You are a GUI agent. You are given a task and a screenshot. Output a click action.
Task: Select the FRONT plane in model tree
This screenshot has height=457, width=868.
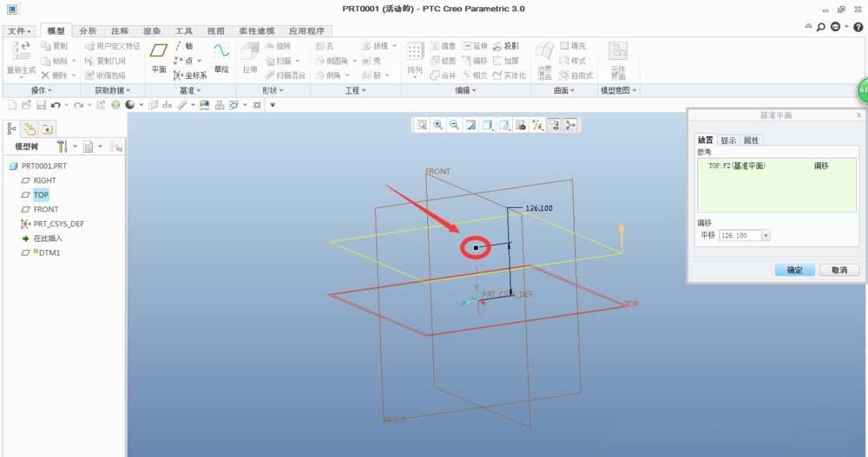click(40, 209)
